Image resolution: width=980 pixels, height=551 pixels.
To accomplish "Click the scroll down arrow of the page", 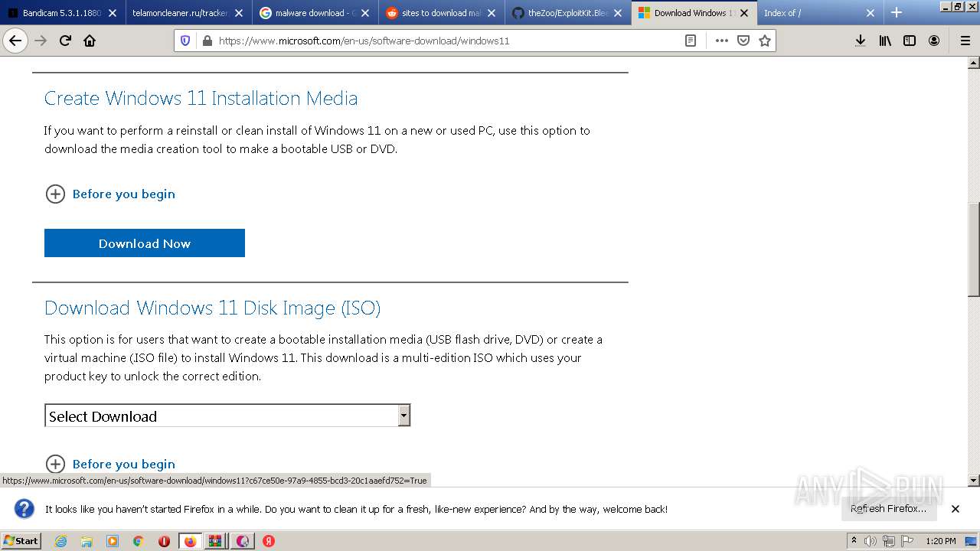I will [x=974, y=481].
